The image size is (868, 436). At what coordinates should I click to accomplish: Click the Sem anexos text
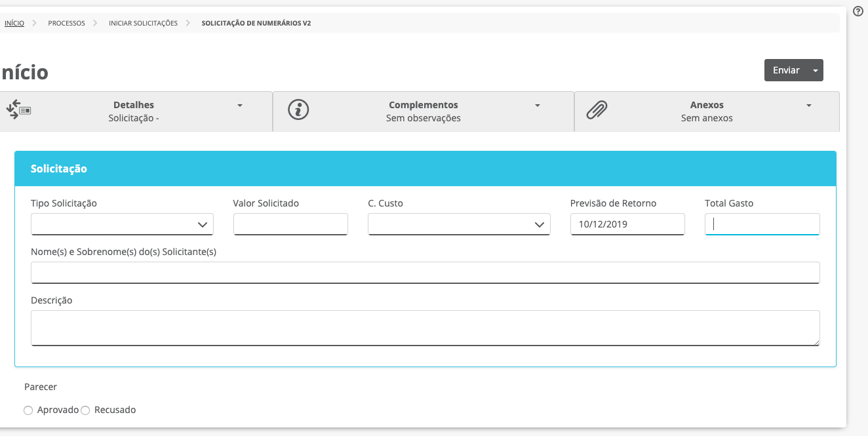click(707, 119)
